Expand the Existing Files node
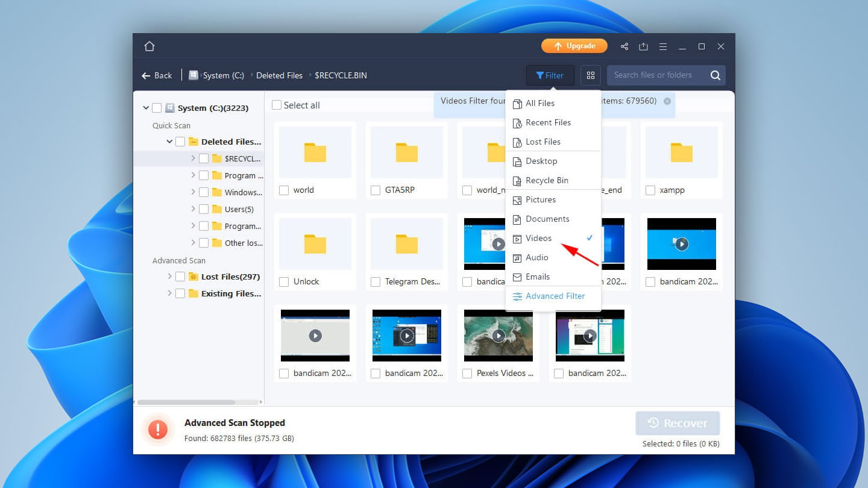Screen dimensions: 868x488 point(169,293)
